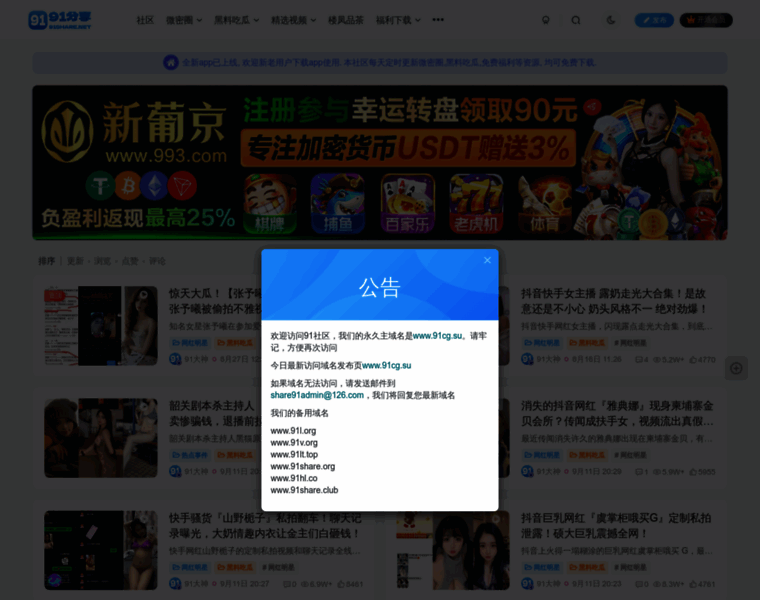
Task: Toggle dark mode moon icon
Action: [x=611, y=20]
